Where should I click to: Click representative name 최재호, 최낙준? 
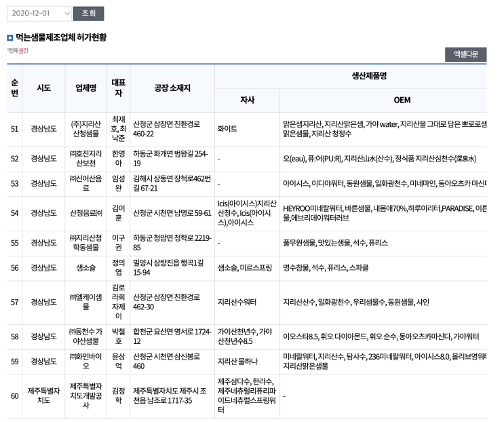point(118,129)
